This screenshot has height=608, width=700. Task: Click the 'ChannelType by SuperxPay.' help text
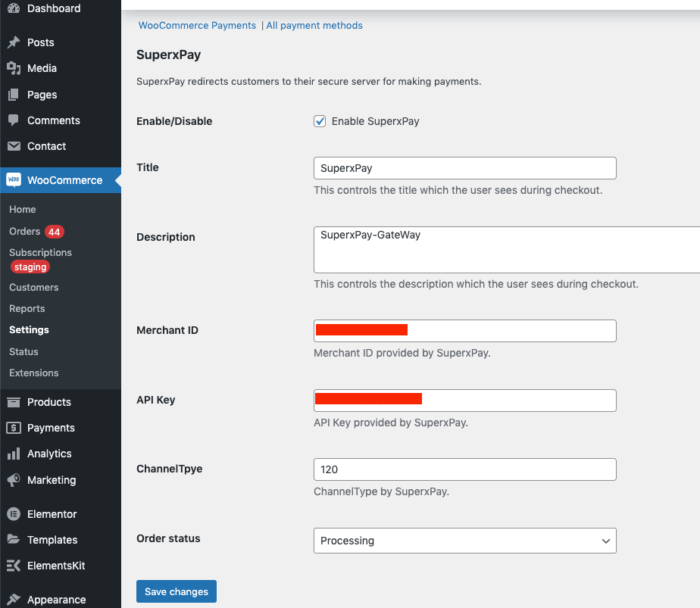pyautogui.click(x=381, y=491)
